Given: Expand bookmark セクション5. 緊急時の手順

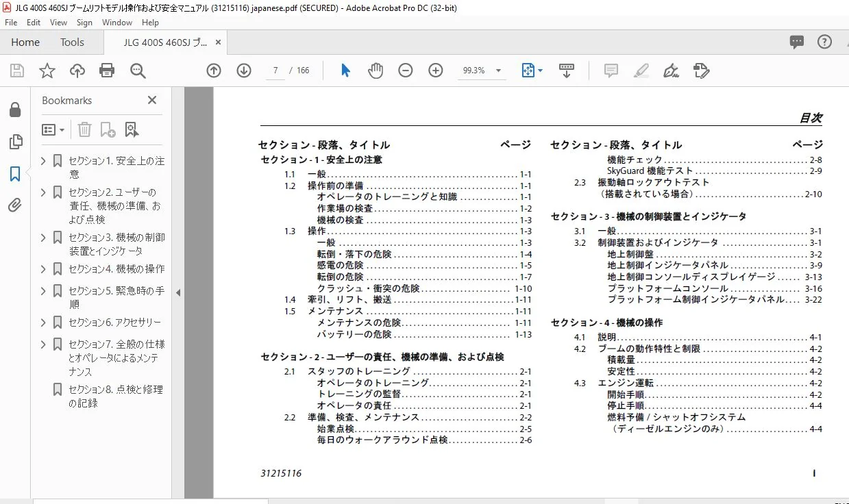Looking at the screenshot, I should (x=43, y=291).
